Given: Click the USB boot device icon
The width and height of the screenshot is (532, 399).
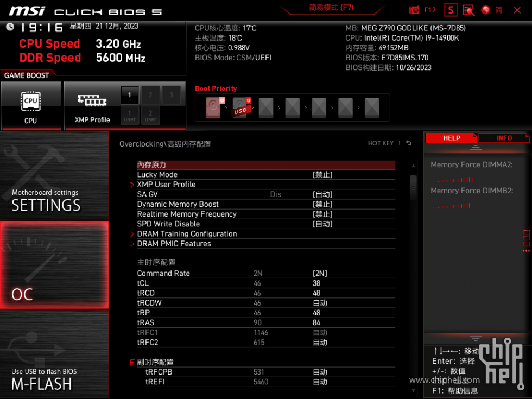Looking at the screenshot, I should (240, 107).
